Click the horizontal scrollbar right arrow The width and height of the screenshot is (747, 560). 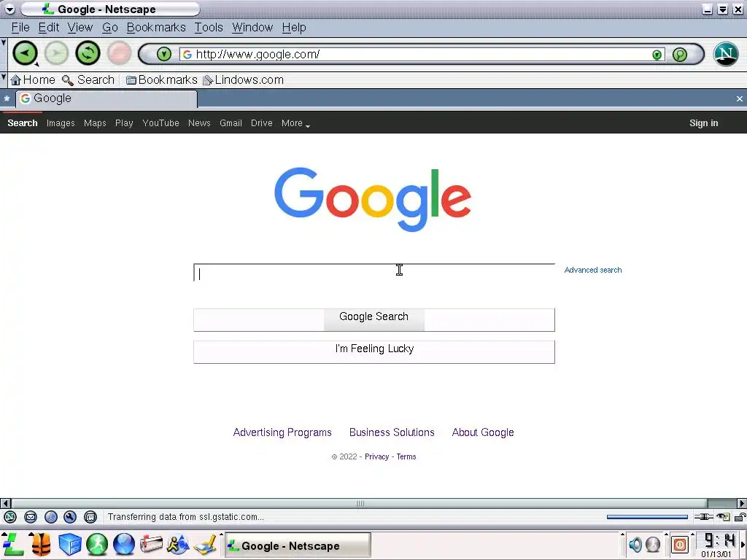tap(742, 503)
